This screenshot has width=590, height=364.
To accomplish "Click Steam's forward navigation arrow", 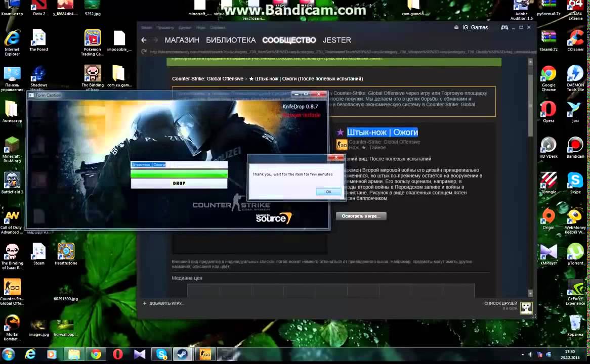I will pyautogui.click(x=155, y=40).
